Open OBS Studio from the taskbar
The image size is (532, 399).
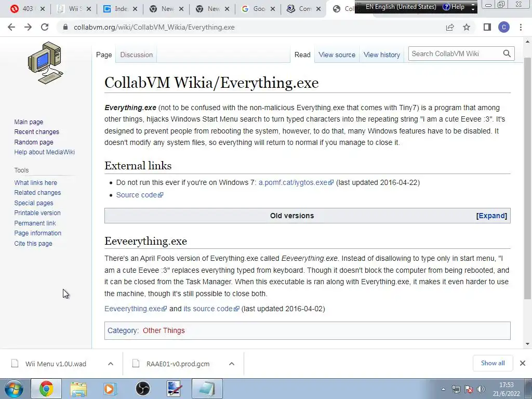142,389
